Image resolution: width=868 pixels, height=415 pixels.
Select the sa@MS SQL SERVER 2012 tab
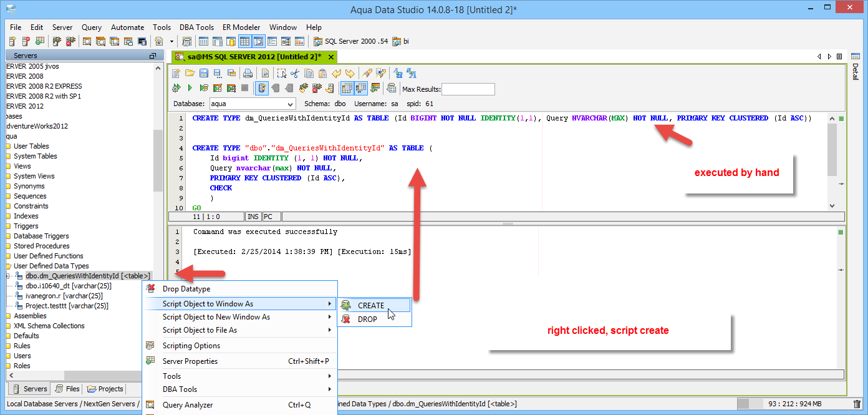[x=254, y=57]
